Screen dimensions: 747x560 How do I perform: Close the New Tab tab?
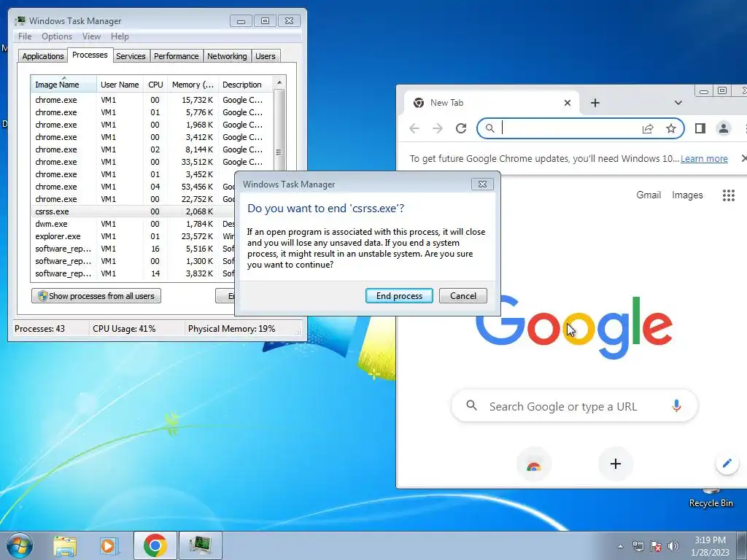coord(567,103)
